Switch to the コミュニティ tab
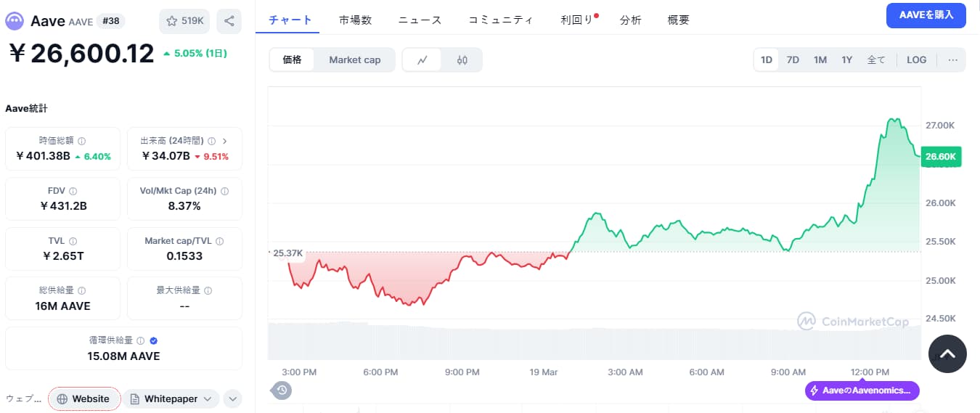The height and width of the screenshot is (413, 980). [x=500, y=20]
